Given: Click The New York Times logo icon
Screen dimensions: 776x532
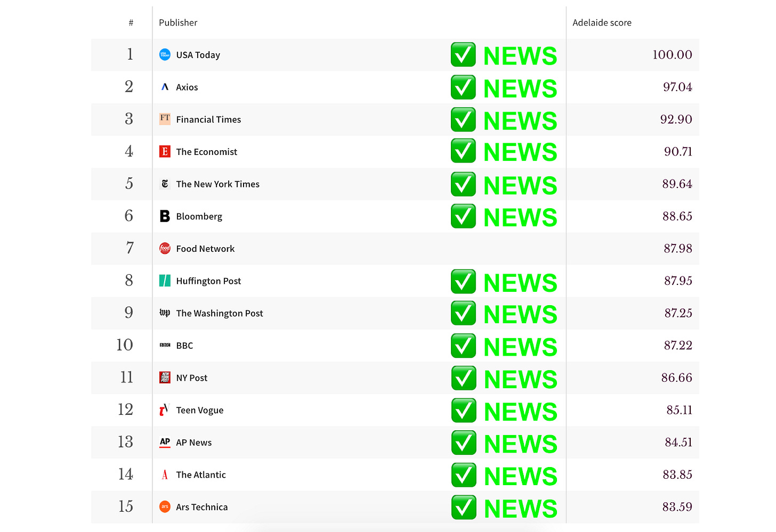Looking at the screenshot, I should (x=165, y=184).
